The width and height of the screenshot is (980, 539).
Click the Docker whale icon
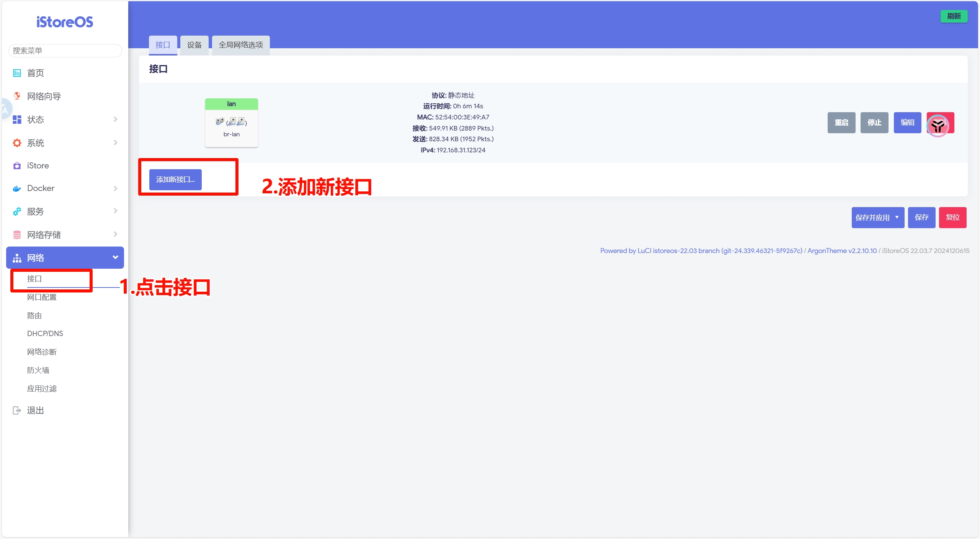17,188
